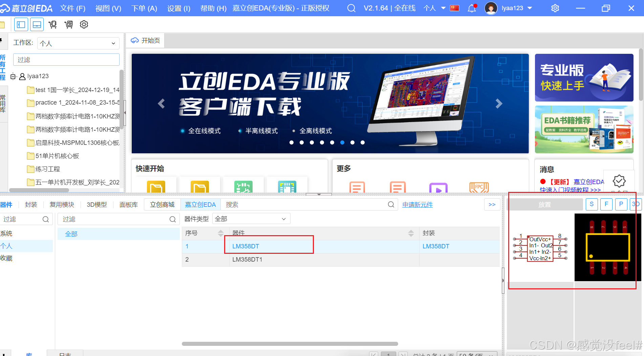Open toolbar settings gear icon

click(x=84, y=24)
